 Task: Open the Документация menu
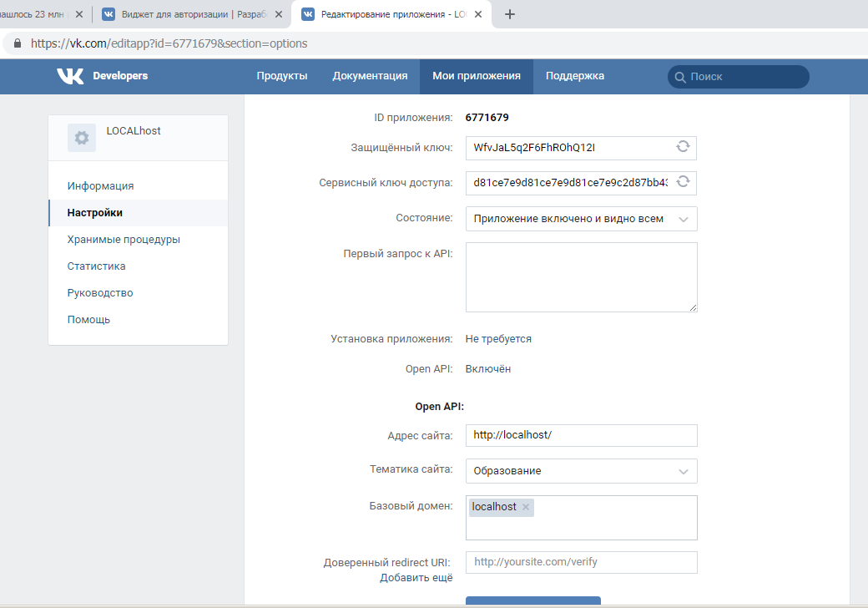click(370, 76)
